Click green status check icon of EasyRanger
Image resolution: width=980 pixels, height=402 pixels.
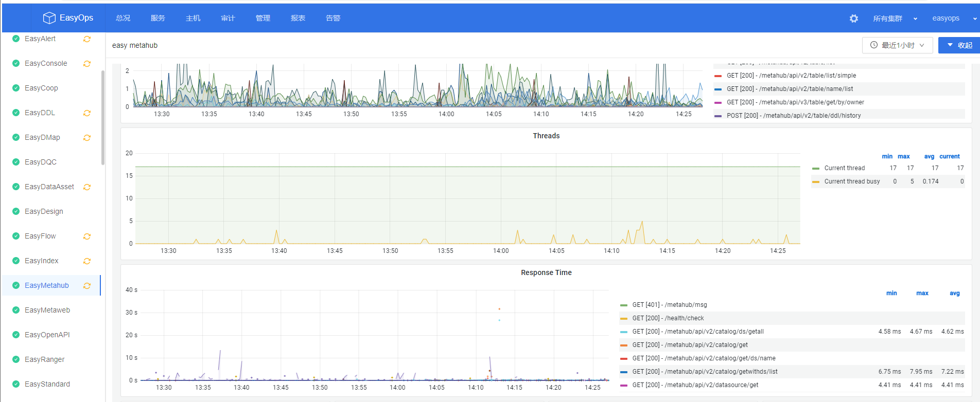click(16, 359)
